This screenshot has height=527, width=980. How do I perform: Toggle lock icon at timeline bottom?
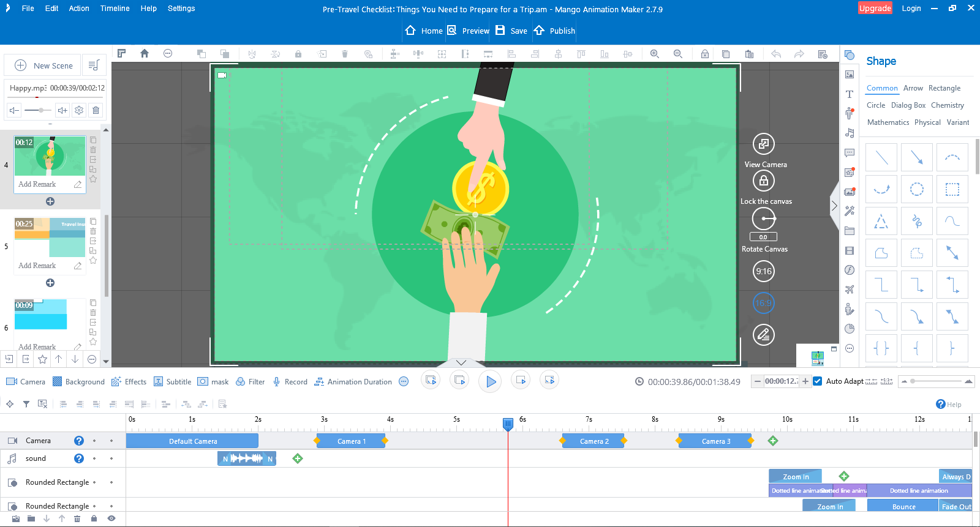point(94,518)
